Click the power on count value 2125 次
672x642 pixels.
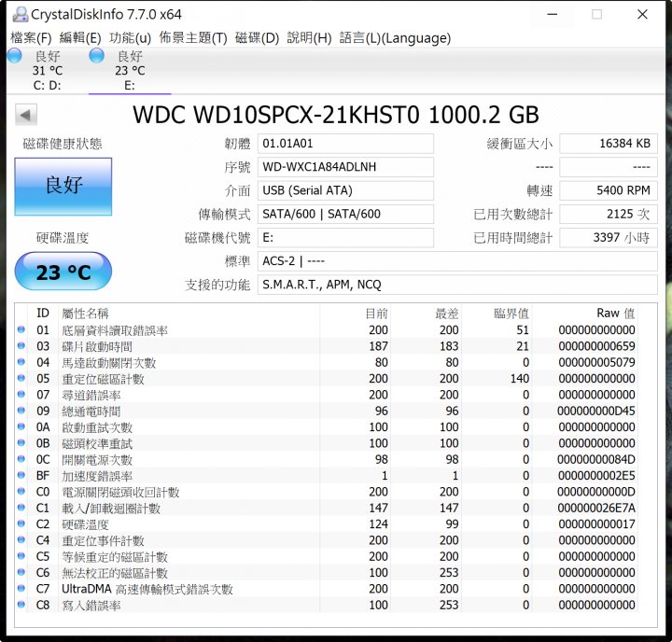[x=609, y=215]
